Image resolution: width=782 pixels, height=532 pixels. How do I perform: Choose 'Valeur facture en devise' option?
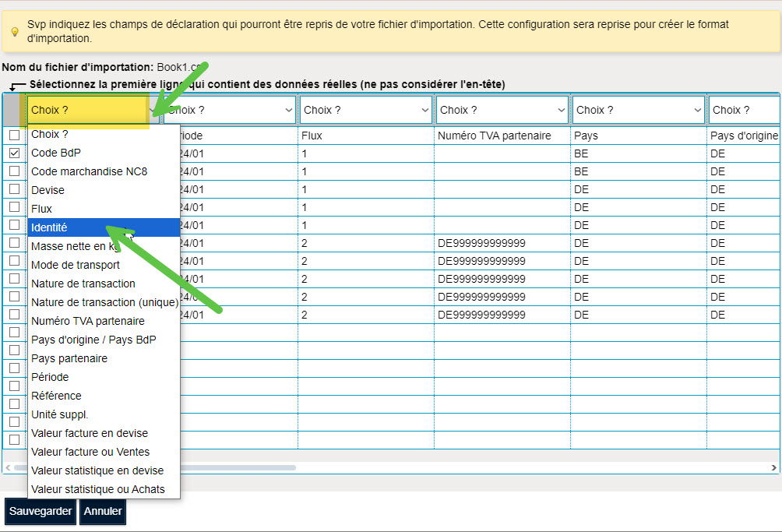104,433
